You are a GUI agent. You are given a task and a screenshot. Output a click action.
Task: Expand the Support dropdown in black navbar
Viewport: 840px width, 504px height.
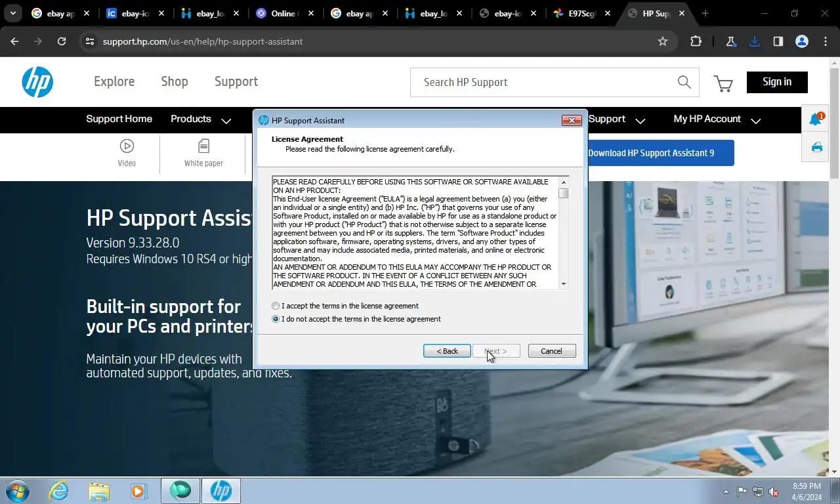pos(617,119)
